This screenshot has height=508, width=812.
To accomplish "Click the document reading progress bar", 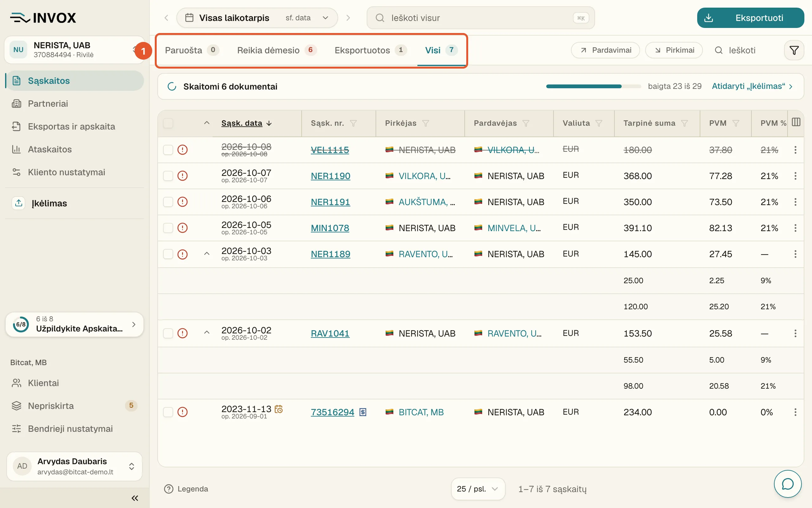I will tap(593, 86).
